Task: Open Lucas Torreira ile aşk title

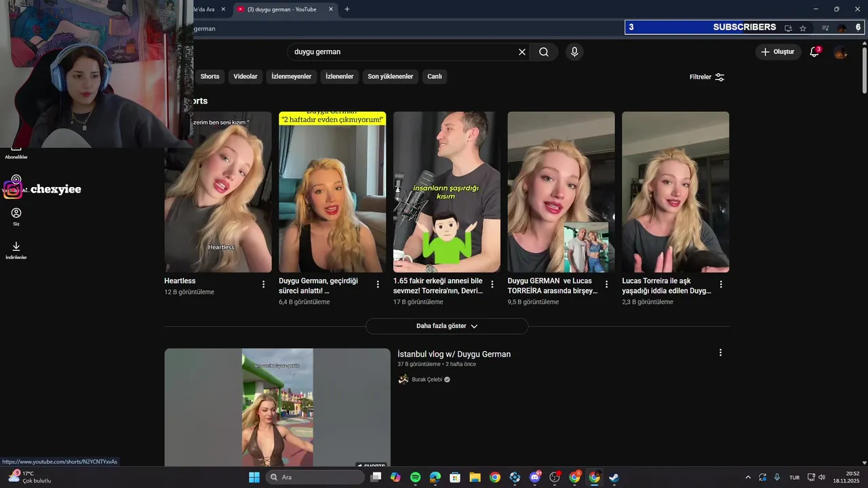Action: (x=667, y=285)
